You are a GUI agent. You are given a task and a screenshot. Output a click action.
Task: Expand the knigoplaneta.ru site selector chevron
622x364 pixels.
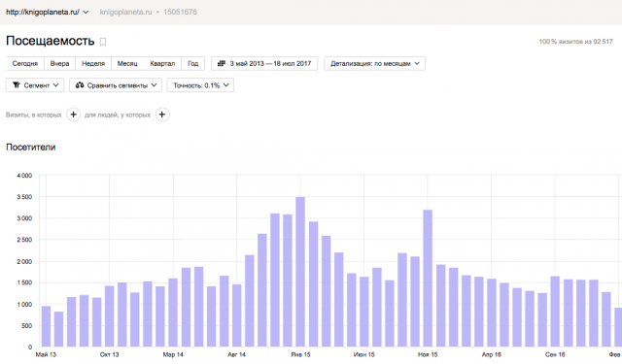pyautogui.click(x=86, y=13)
